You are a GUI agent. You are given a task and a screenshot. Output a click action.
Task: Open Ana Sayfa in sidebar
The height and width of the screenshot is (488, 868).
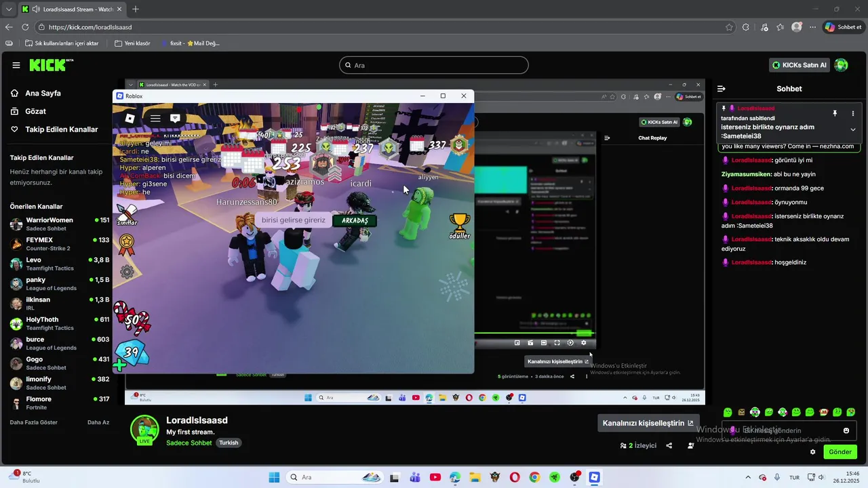(x=43, y=93)
